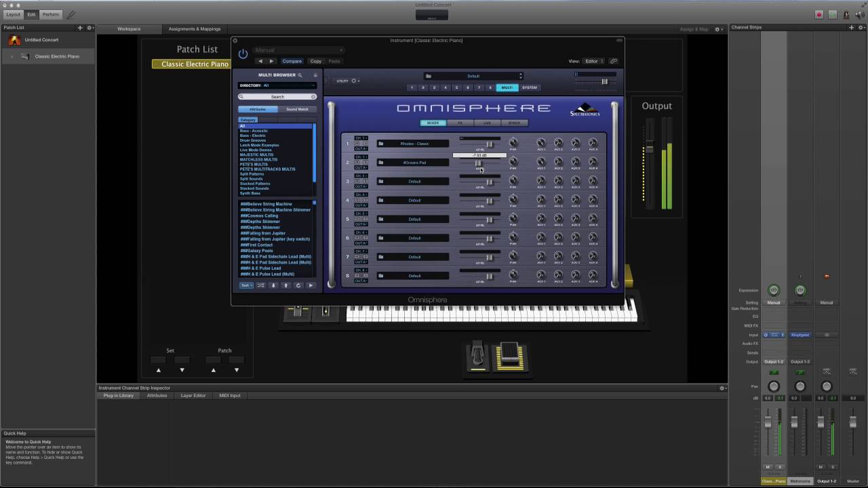Open the View Editor dropdown

[x=593, y=61]
